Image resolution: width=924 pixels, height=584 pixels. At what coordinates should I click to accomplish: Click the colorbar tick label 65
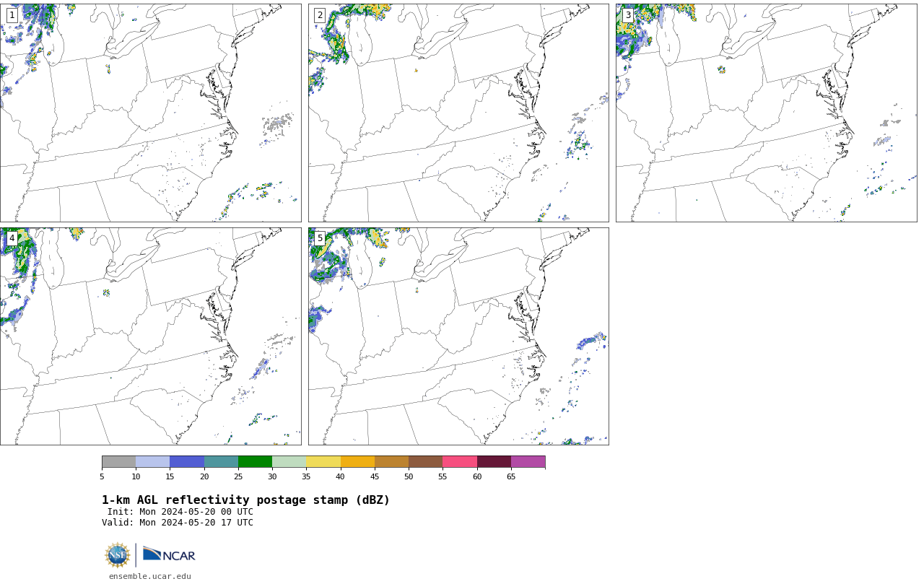coord(511,476)
